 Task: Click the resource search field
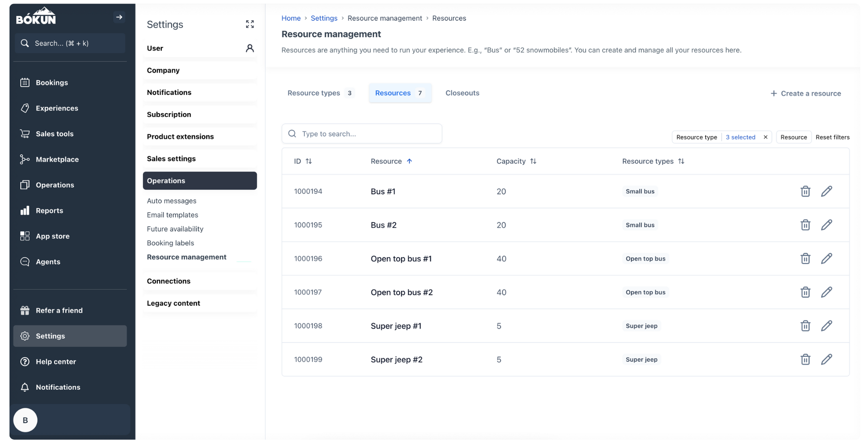(362, 134)
